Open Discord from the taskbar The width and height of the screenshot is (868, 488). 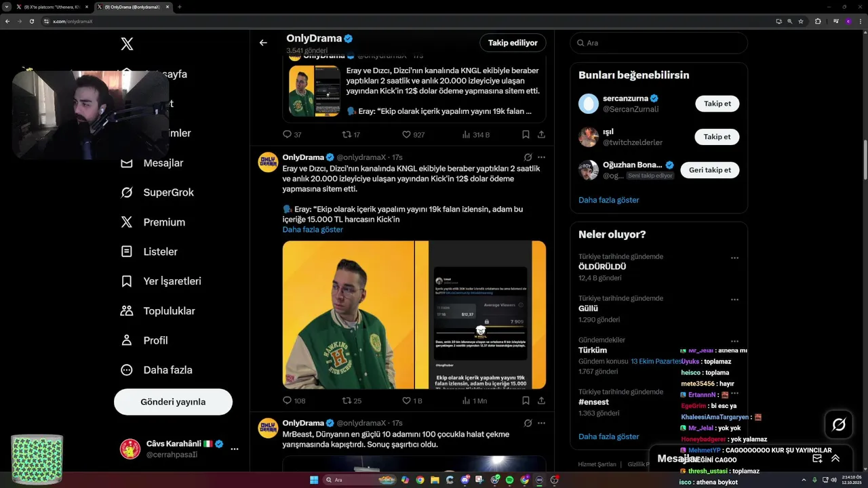pyautogui.click(x=465, y=480)
